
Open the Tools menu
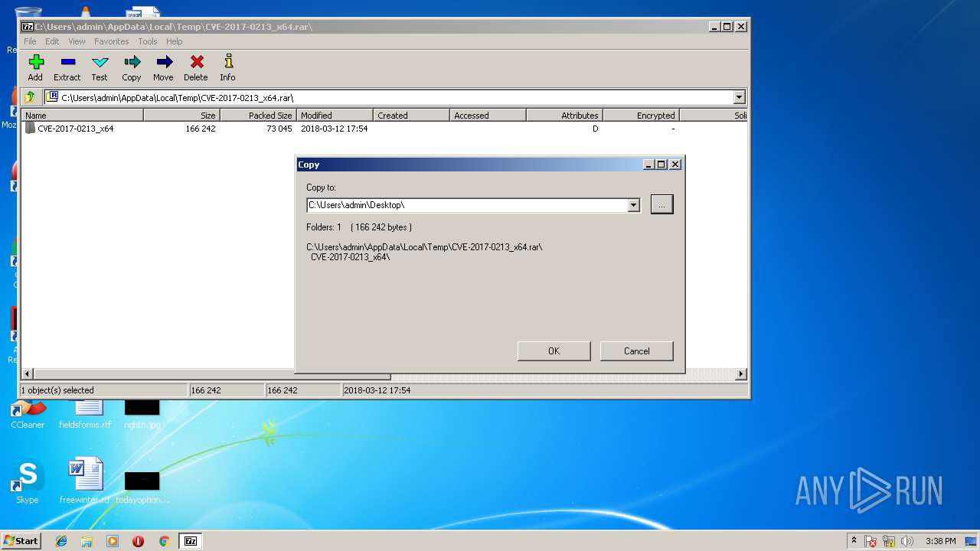coord(148,41)
